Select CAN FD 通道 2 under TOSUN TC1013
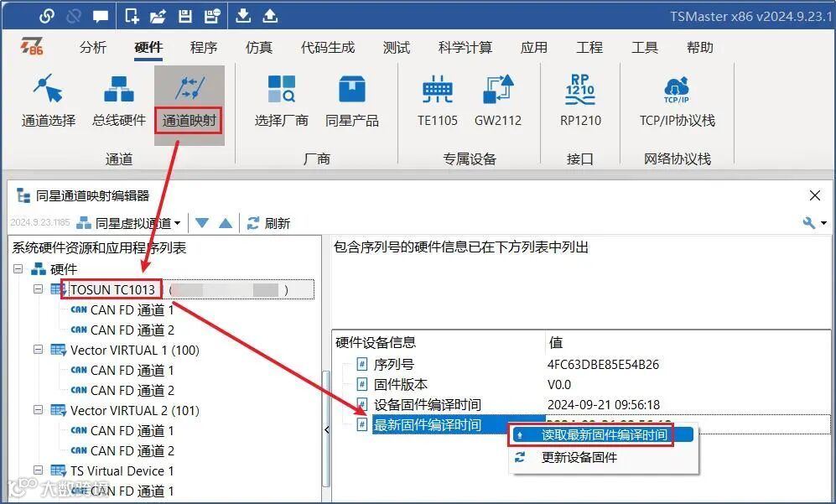Screen dimensions: 836x504 122,330
